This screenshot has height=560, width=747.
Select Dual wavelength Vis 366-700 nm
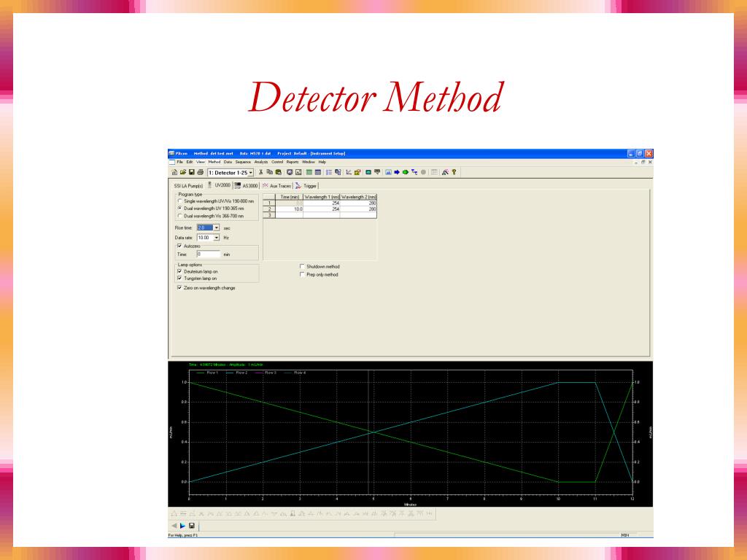tap(180, 216)
